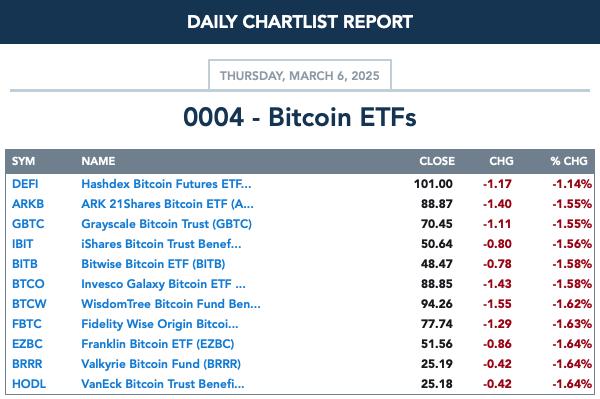
Task: Click the Thursday, March 6, 2025 date box
Action: [300, 75]
